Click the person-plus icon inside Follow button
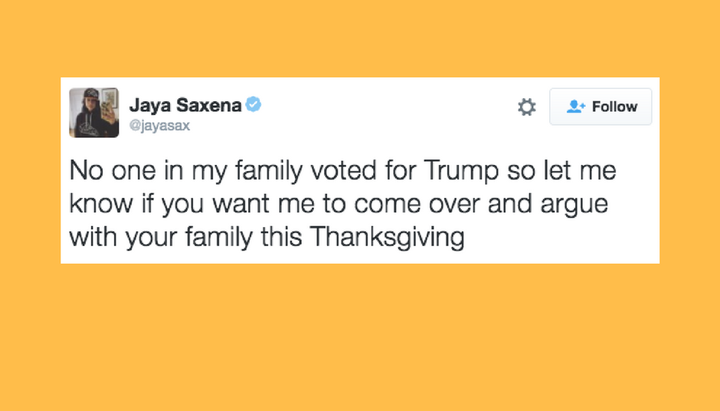 [x=576, y=107]
